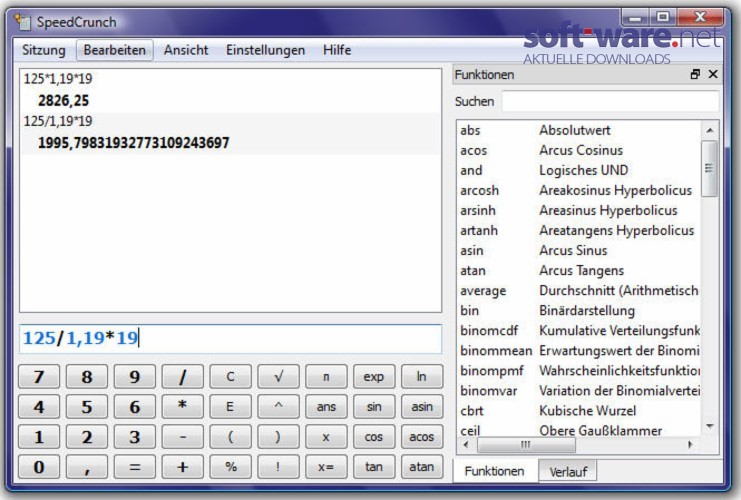Viewport: 741px width, 500px height.
Task: Open the Einstellungen menu
Action: [x=266, y=50]
